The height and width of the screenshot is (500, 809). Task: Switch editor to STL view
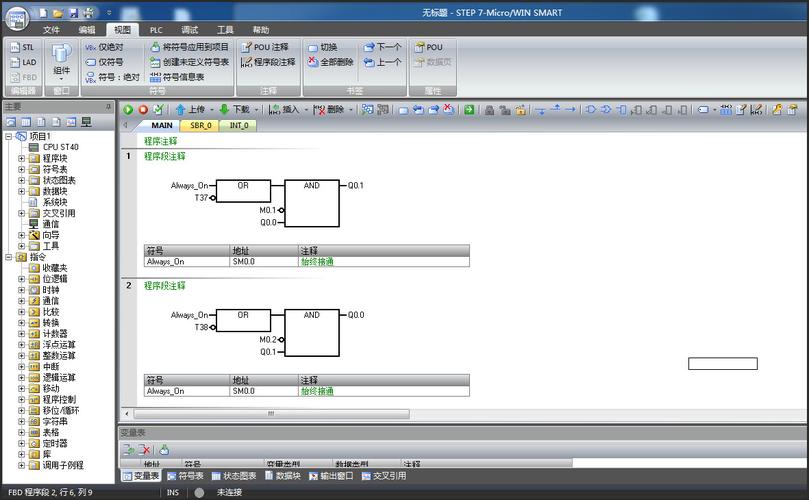pos(22,47)
